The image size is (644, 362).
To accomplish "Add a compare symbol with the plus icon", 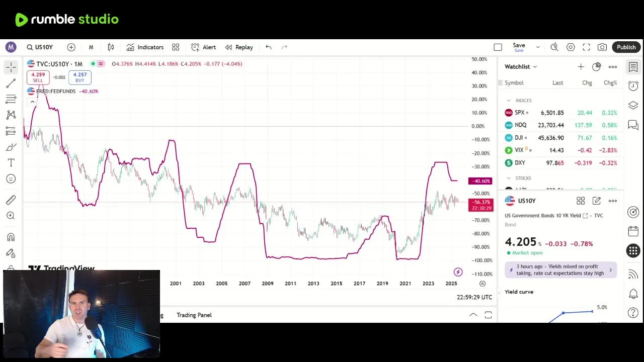I will [x=71, y=47].
